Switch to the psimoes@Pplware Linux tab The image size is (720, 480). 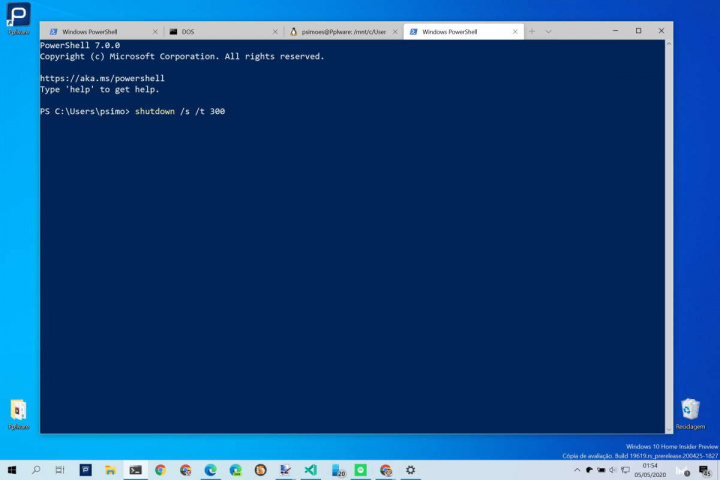coord(343,32)
